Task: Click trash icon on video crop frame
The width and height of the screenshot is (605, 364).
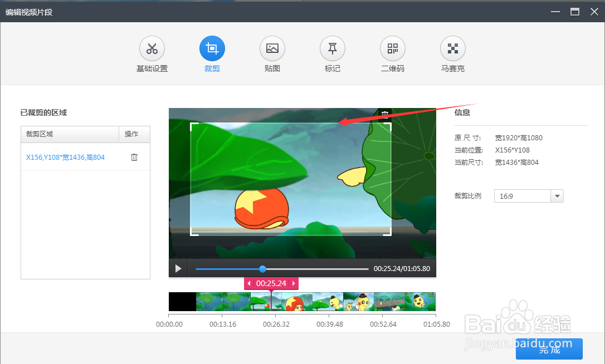Action: [385, 115]
